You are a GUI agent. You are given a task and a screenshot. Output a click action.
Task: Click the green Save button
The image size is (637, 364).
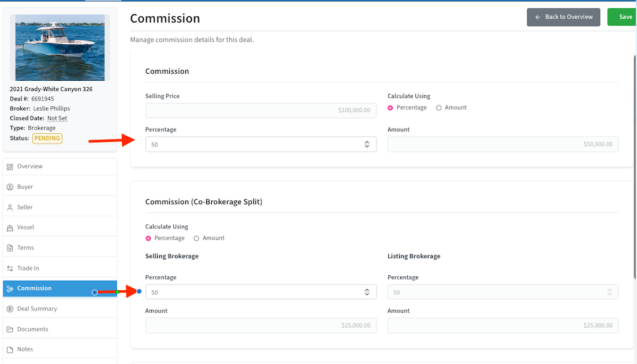(x=623, y=17)
